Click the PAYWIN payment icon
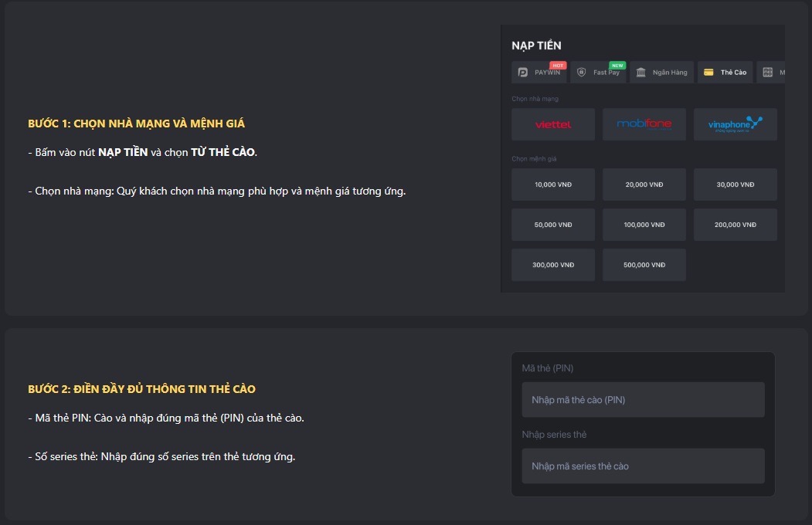The height and width of the screenshot is (525, 812). (x=523, y=73)
